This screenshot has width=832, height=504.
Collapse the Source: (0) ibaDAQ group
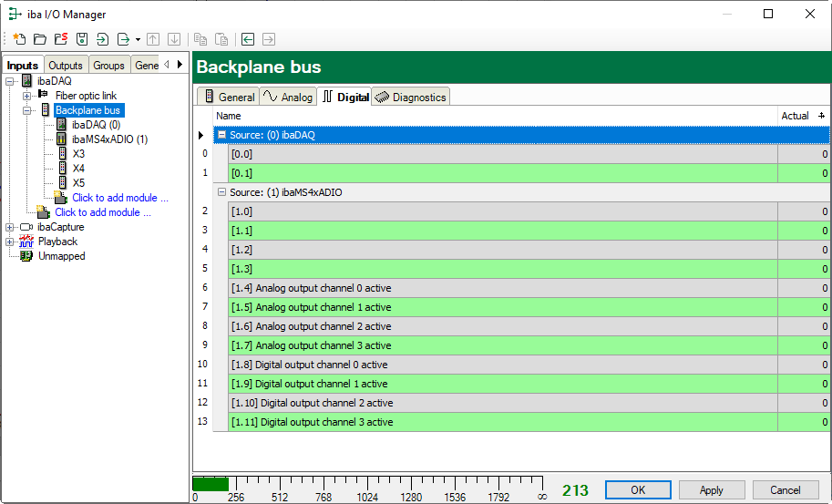point(221,135)
